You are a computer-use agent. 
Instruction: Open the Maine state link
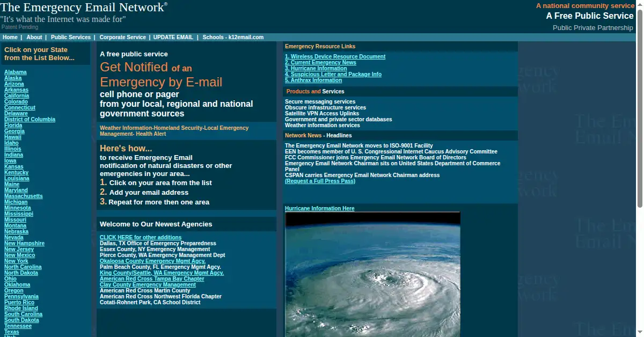tap(12, 184)
